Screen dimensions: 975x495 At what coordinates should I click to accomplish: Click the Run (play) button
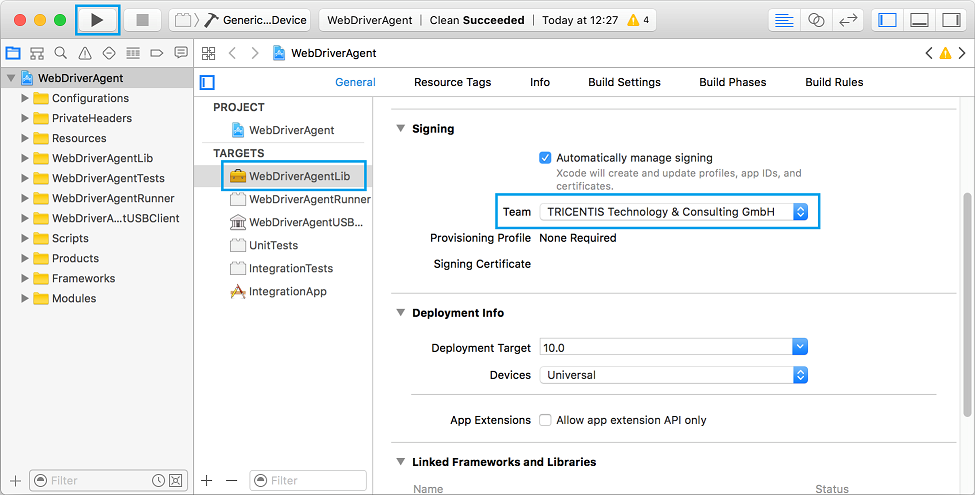tap(97, 20)
